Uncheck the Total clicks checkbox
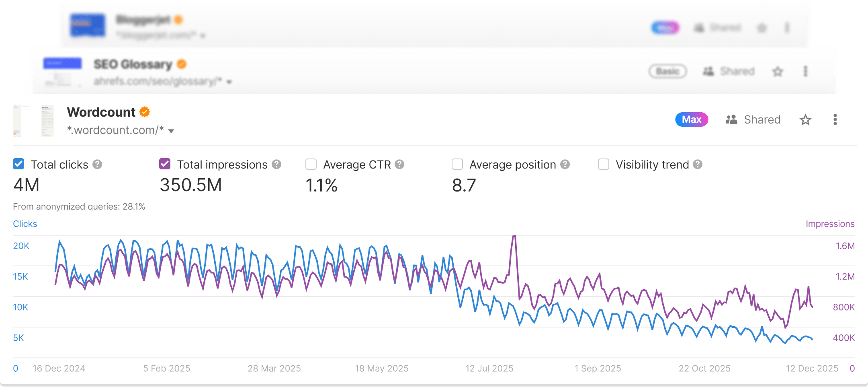868x387 pixels. pyautogui.click(x=18, y=164)
